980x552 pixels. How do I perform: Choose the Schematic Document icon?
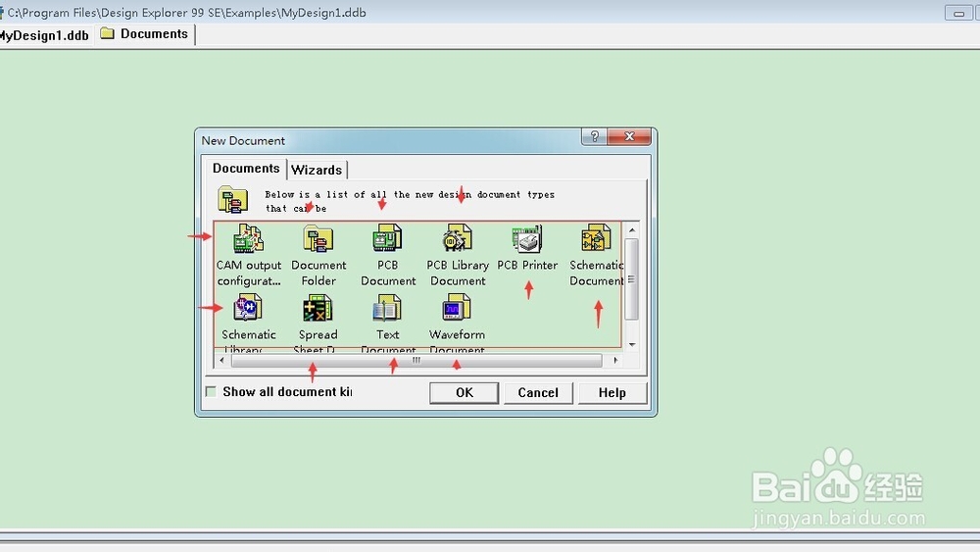tap(596, 239)
